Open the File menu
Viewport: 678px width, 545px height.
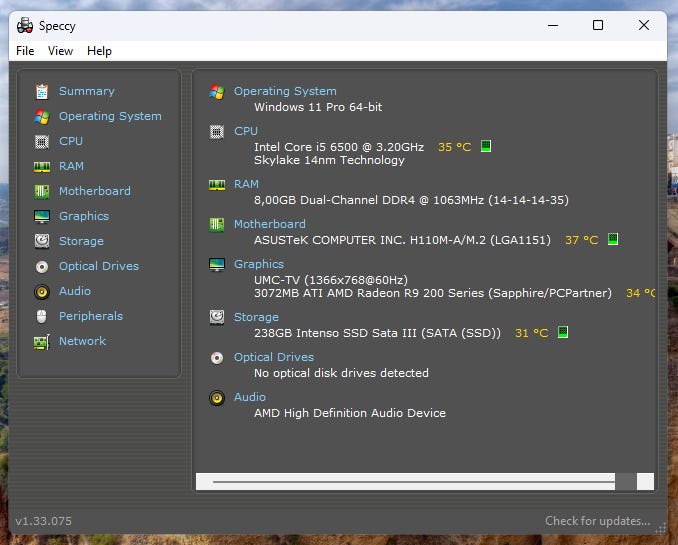pyautogui.click(x=25, y=51)
